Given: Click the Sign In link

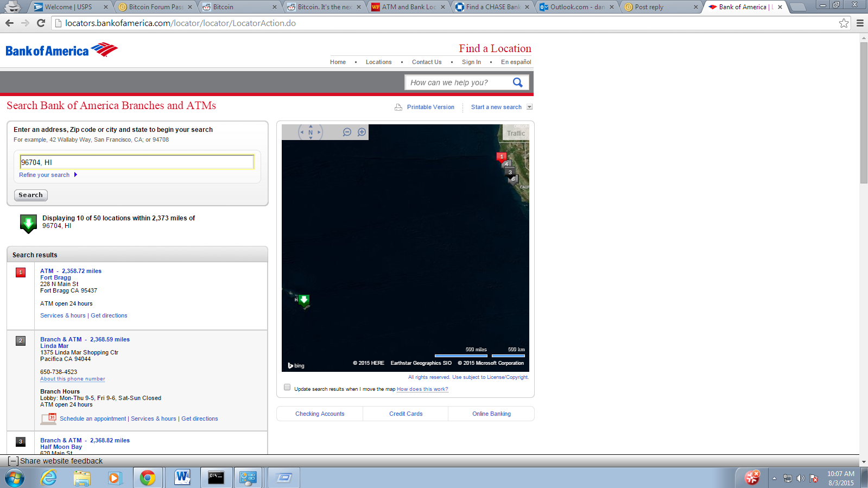Looking at the screenshot, I should tap(471, 62).
